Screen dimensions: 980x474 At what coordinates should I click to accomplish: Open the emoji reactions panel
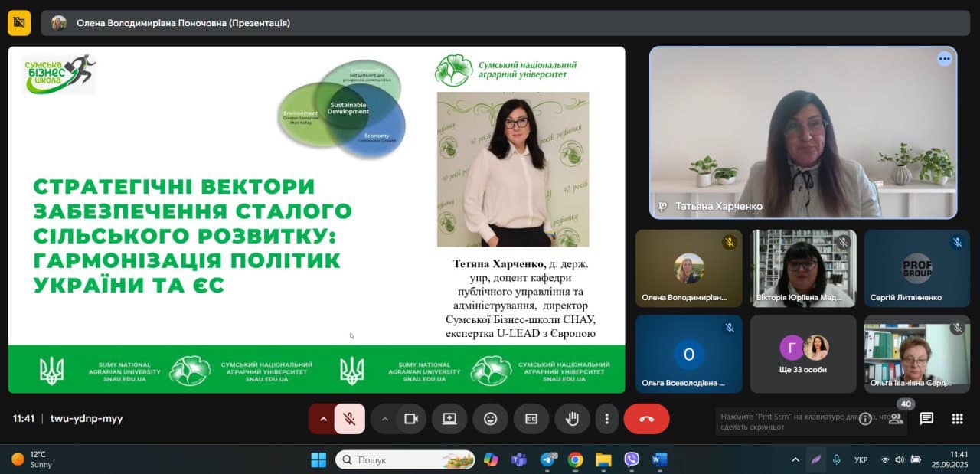[490, 419]
